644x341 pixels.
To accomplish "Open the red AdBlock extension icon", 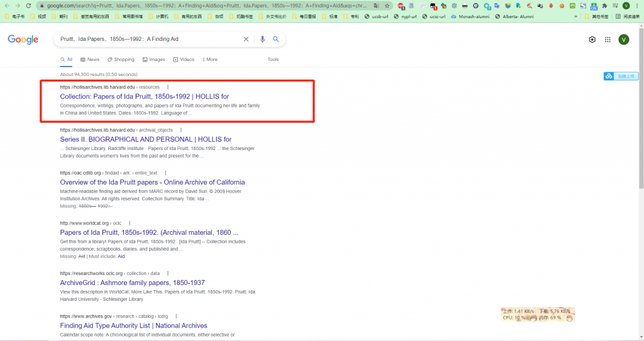I will coord(401,6).
